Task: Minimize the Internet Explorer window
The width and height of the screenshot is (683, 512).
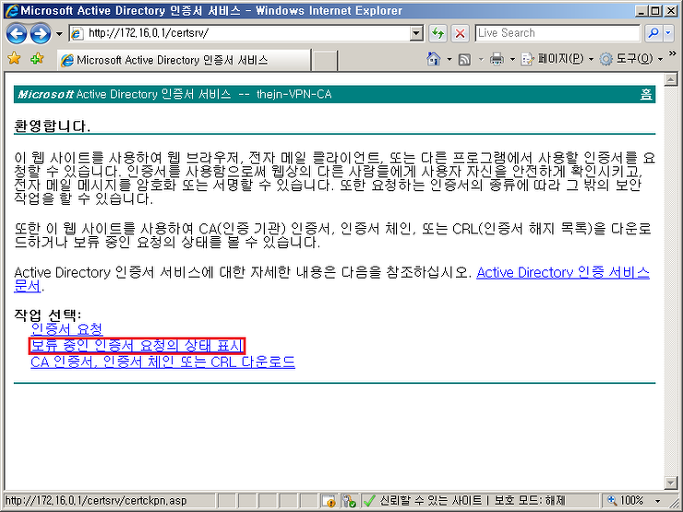Action: [x=641, y=11]
